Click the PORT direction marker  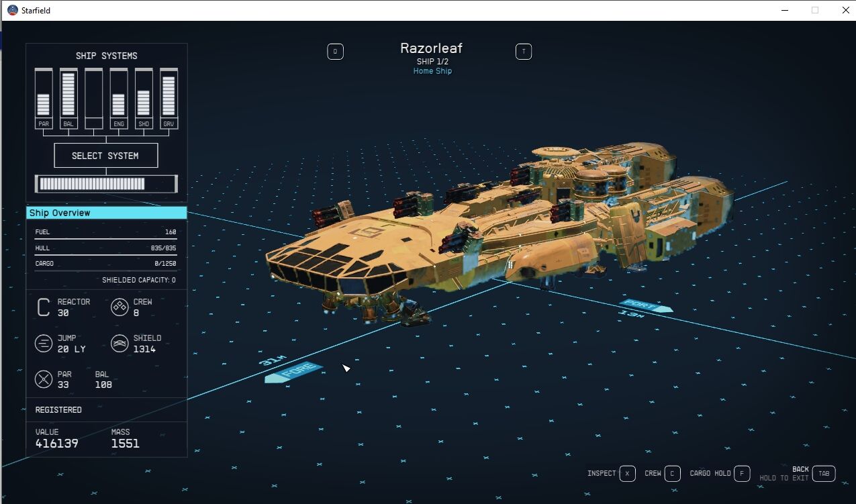(x=645, y=306)
